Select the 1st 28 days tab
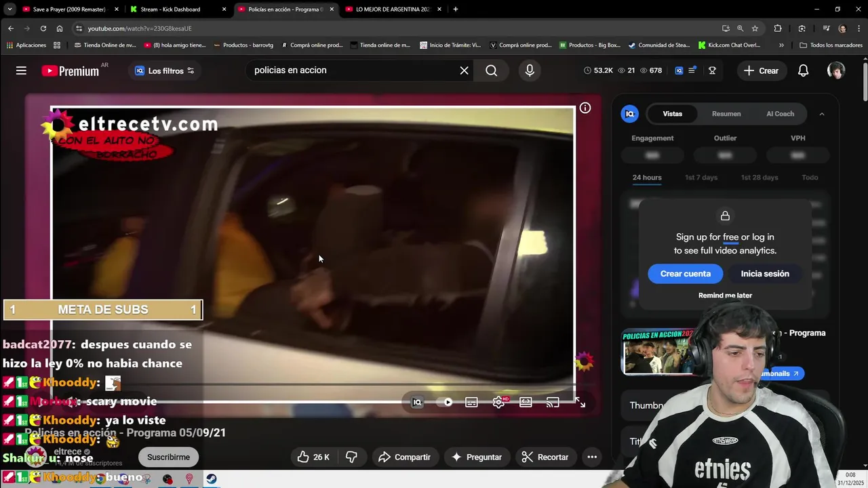This screenshot has height=488, width=868. (759, 178)
